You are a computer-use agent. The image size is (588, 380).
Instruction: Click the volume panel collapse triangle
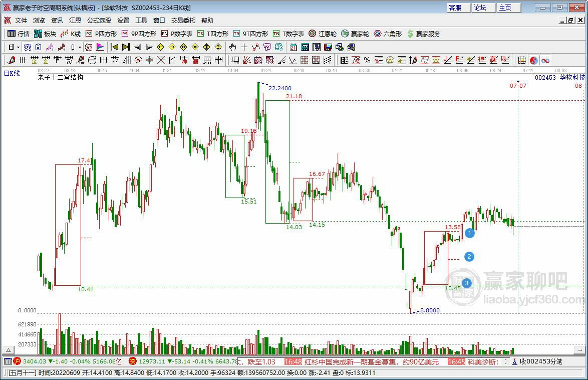click(8, 350)
